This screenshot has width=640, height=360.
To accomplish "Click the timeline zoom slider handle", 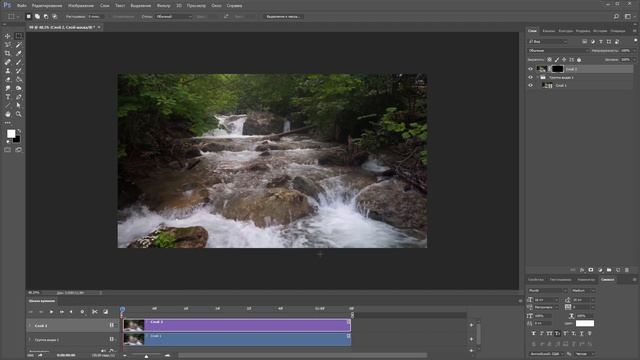I will [x=146, y=356].
